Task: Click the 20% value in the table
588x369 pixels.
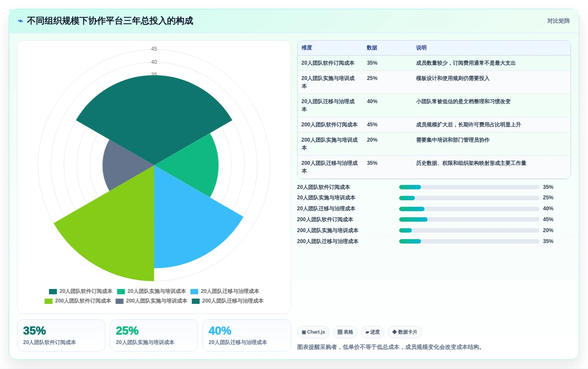Action: click(372, 140)
